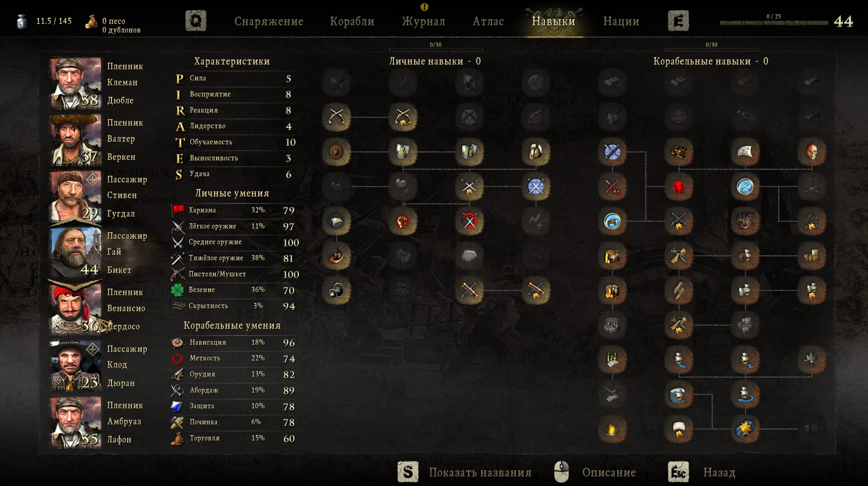Select the cannonballs skill icon
868x486 pixels.
(x=336, y=291)
